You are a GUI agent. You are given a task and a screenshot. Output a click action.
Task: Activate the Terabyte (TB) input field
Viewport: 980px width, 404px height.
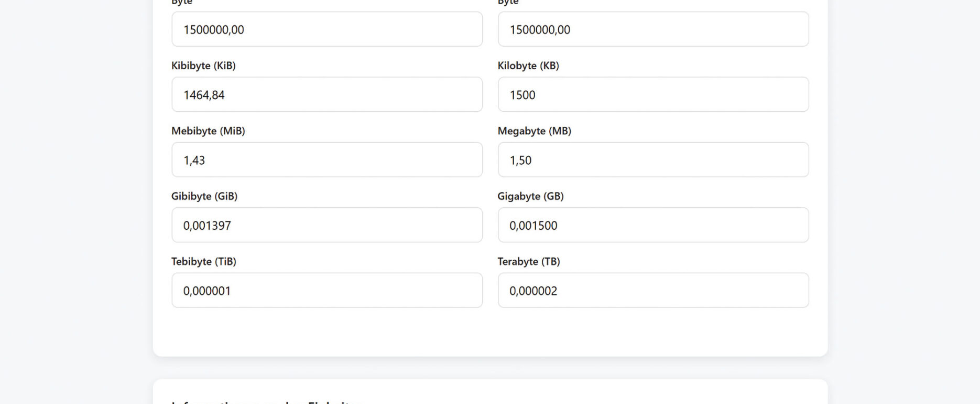click(652, 290)
